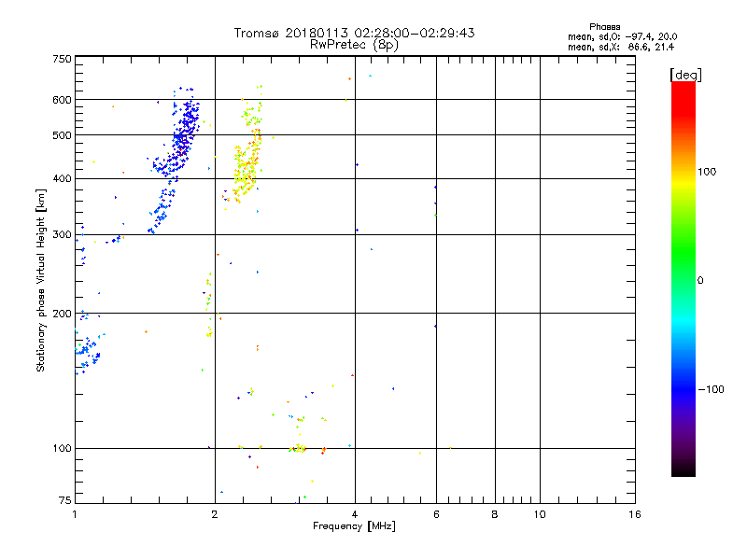Viewport: 747px width, 560px height.
Task: Click the colorbar tick label '0'
Action: pos(700,280)
